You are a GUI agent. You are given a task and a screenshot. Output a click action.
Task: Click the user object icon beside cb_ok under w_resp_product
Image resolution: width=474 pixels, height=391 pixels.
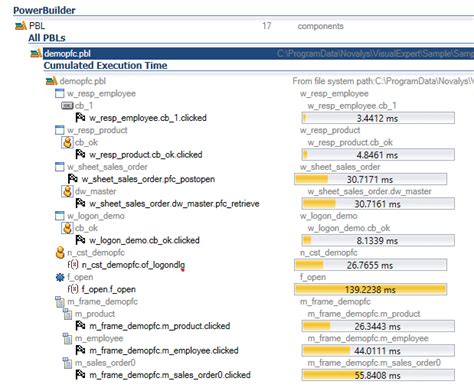[67, 142]
